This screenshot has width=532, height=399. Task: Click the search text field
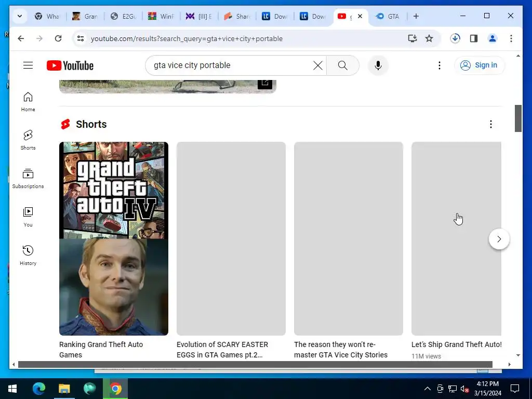click(x=231, y=65)
